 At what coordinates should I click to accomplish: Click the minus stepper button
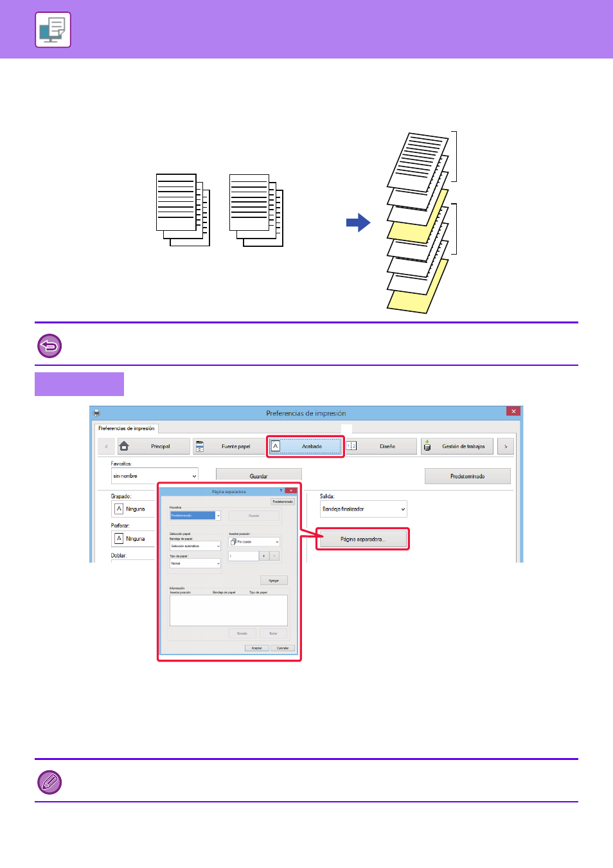(275, 556)
